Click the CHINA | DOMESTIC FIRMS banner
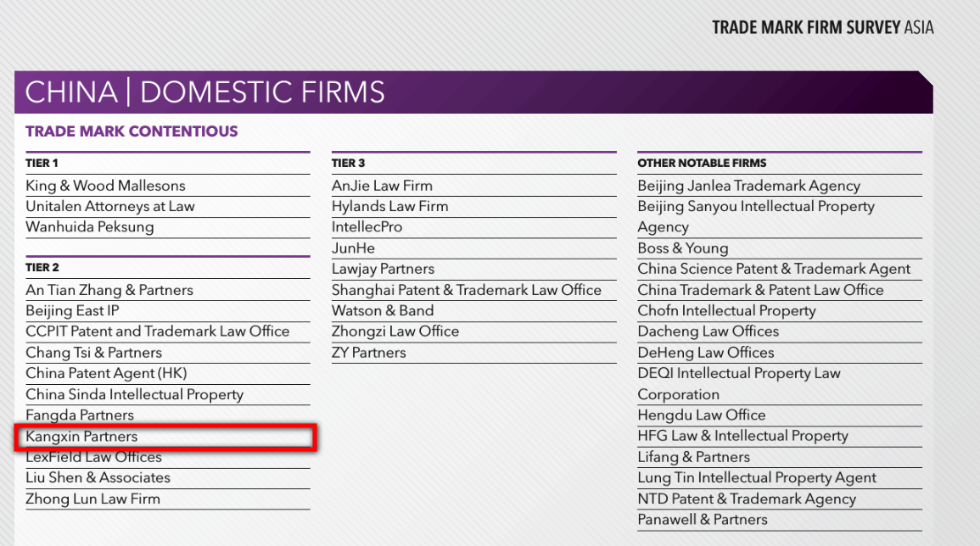The height and width of the screenshot is (546, 980). pyautogui.click(x=473, y=92)
